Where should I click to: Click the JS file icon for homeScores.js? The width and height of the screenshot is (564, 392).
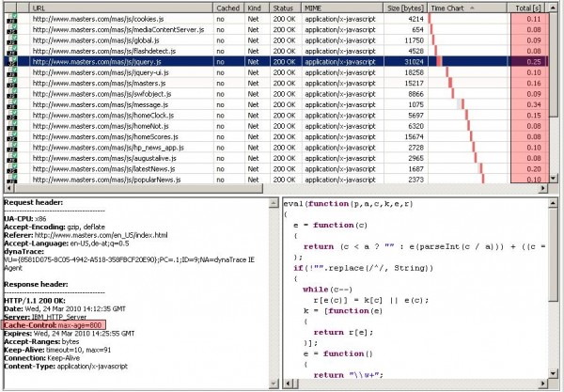[12, 136]
